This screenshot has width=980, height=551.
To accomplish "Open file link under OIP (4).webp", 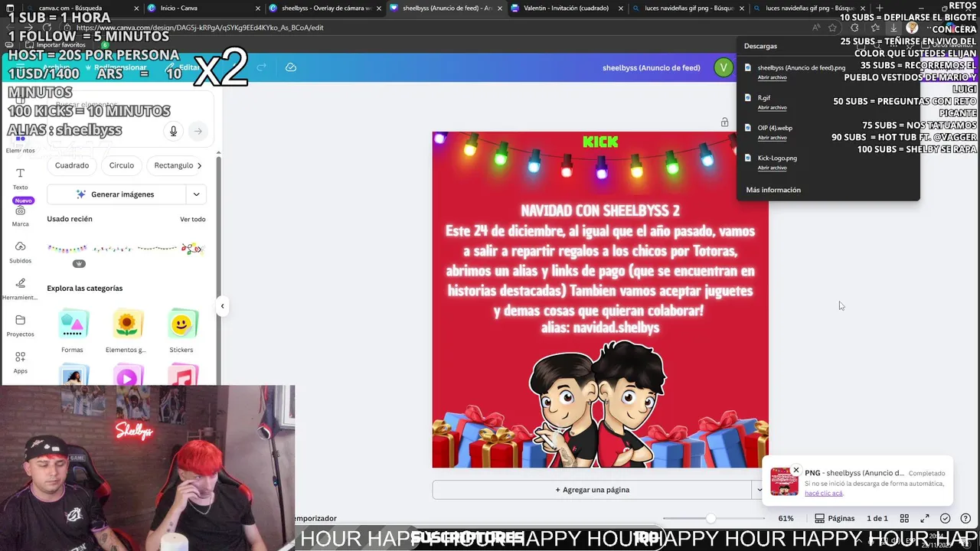I will pyautogui.click(x=772, y=138).
